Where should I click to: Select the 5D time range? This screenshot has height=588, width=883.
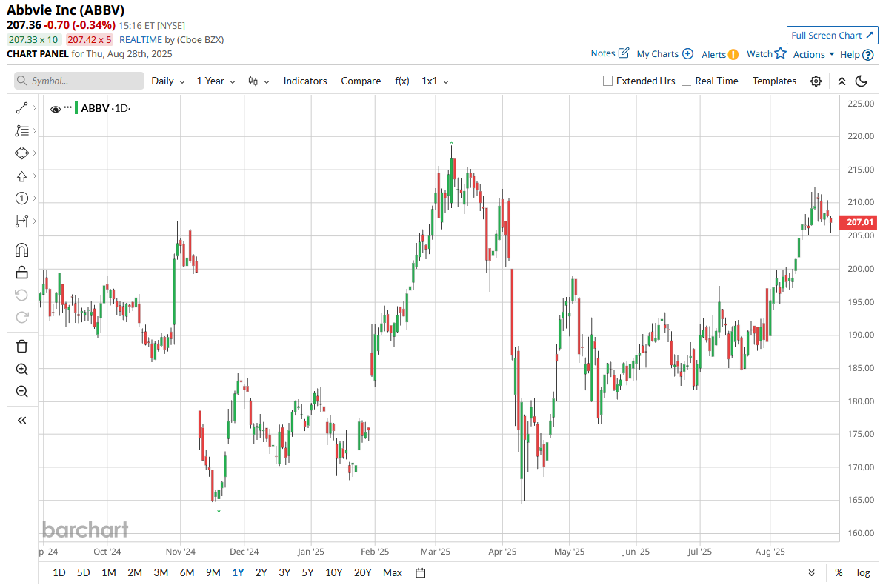tap(84, 572)
